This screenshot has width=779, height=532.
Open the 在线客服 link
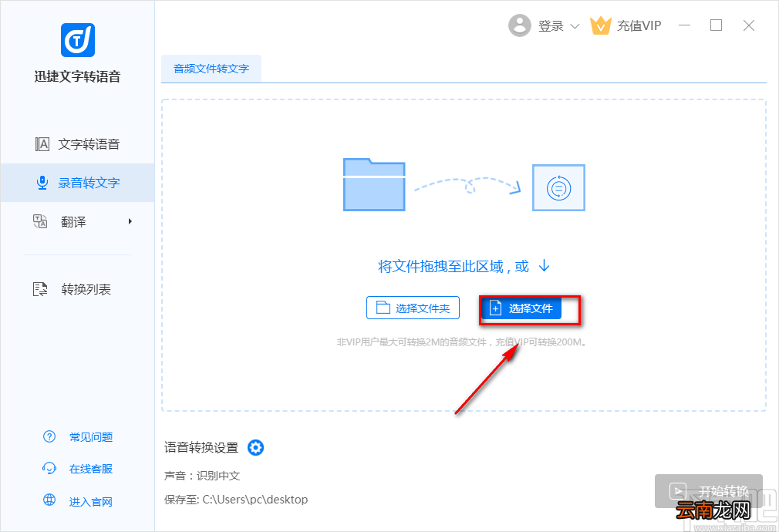(91, 469)
